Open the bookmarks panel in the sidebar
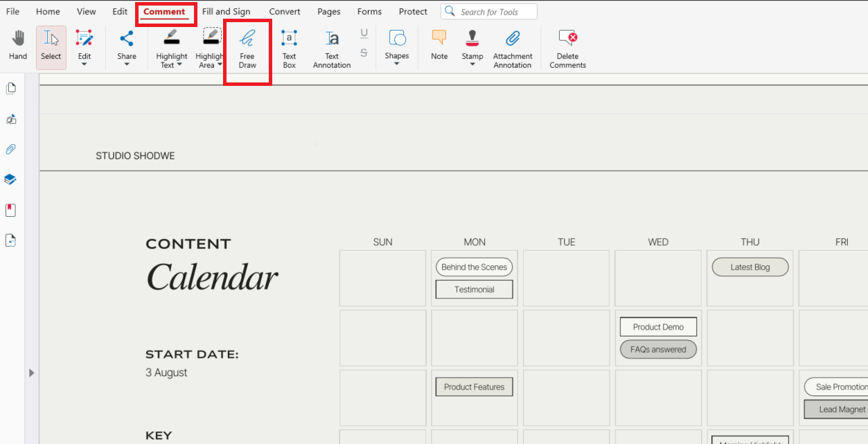The height and width of the screenshot is (444, 868). pos(11,209)
